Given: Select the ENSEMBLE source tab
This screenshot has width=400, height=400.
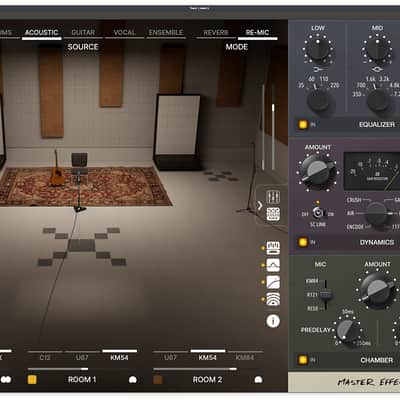Looking at the screenshot, I should pyautogui.click(x=166, y=33).
